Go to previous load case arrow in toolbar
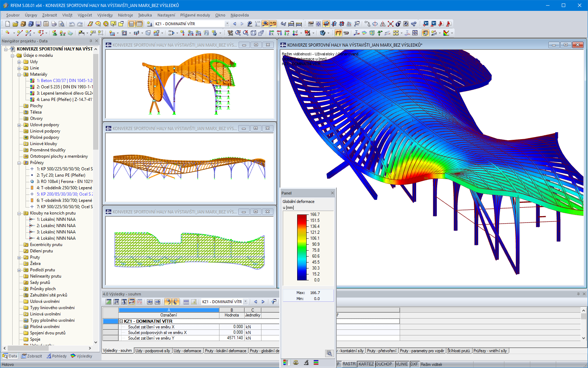Viewport: 588px width, 368px height. click(x=234, y=24)
